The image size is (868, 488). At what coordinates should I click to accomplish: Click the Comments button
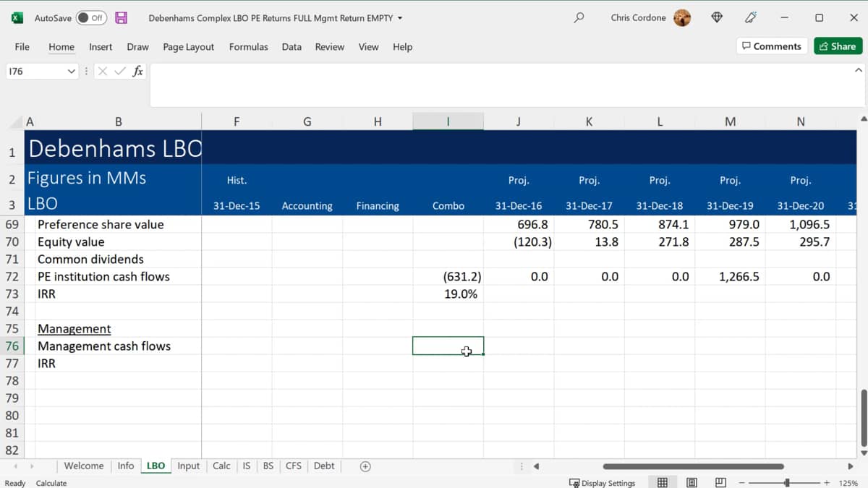click(x=772, y=46)
